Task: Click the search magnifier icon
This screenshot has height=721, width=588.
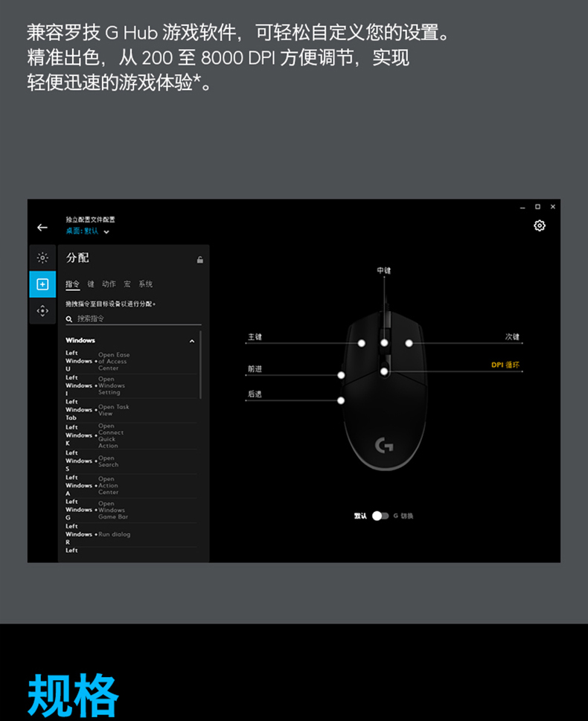Action: tap(68, 318)
